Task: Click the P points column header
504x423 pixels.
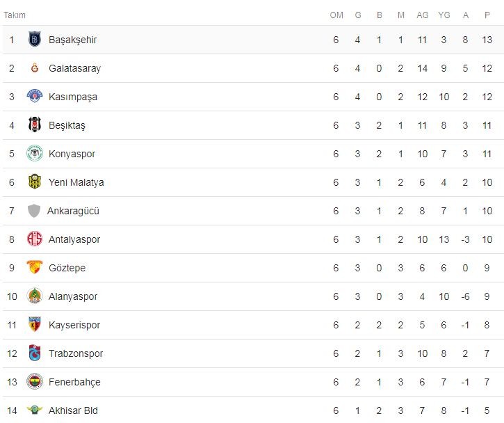Action: (x=487, y=15)
